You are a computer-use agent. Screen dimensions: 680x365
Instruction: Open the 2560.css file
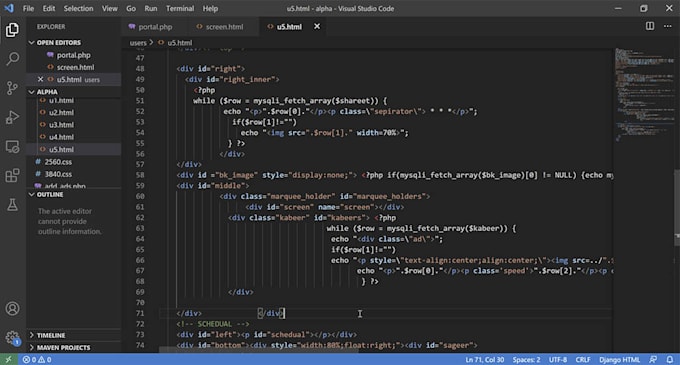click(x=58, y=162)
